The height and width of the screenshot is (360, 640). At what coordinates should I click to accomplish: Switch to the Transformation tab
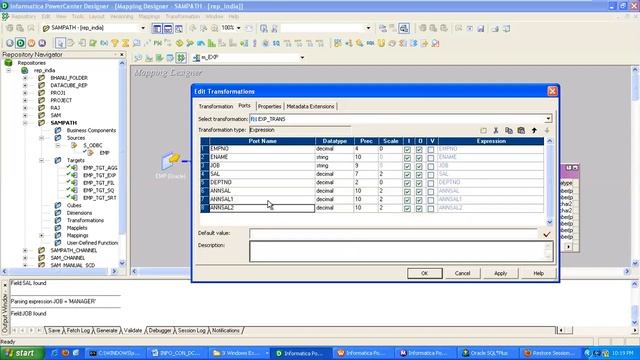click(x=216, y=106)
